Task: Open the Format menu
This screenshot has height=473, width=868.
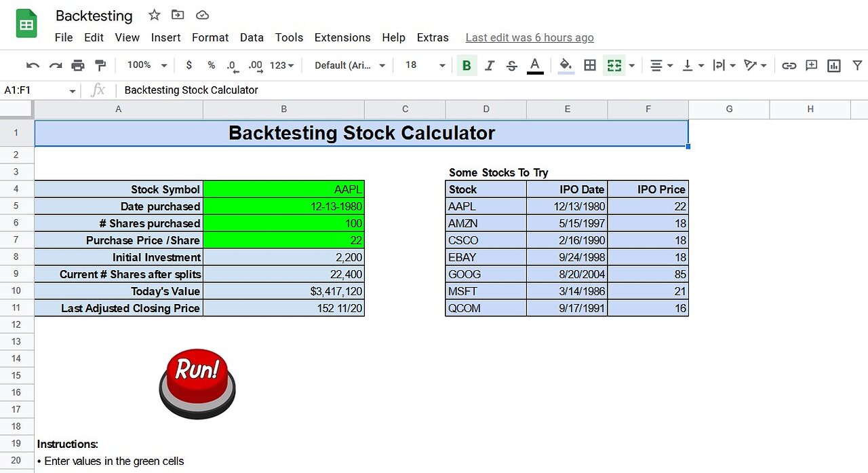Action: [210, 37]
